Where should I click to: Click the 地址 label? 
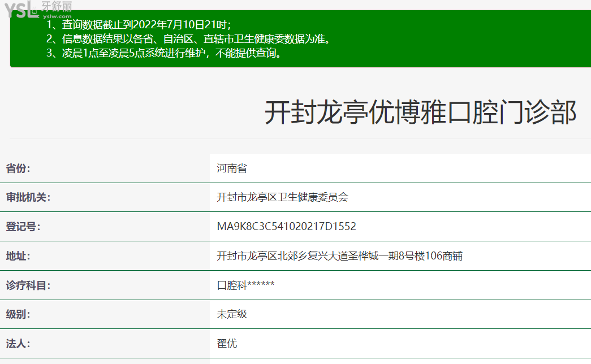[18, 256]
